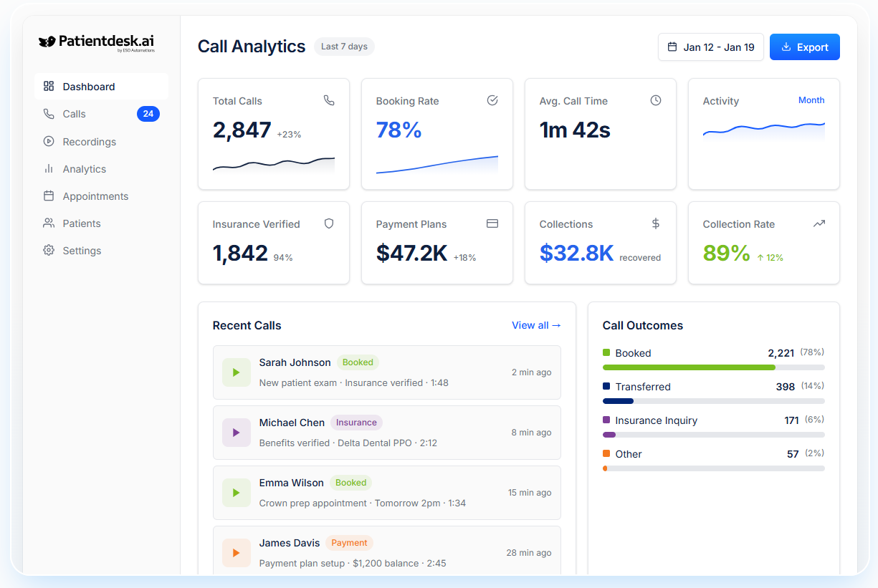878x588 pixels.
Task: Open the Jan 12 - Jan 19 date picker
Action: (710, 47)
